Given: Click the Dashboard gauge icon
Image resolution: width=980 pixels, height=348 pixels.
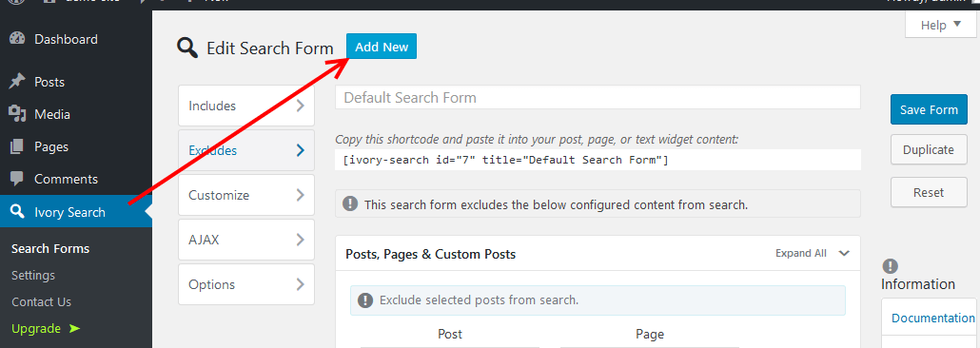Looking at the screenshot, I should pyautogui.click(x=17, y=39).
